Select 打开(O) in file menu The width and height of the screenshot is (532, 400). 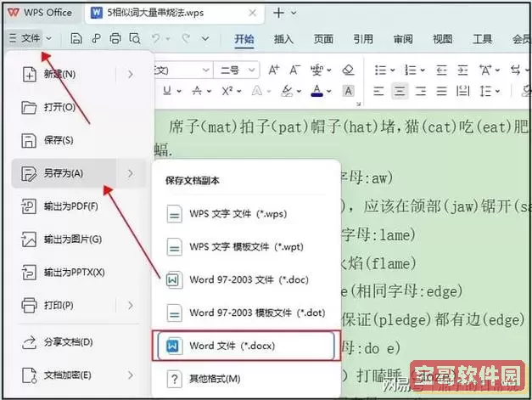click(80, 107)
